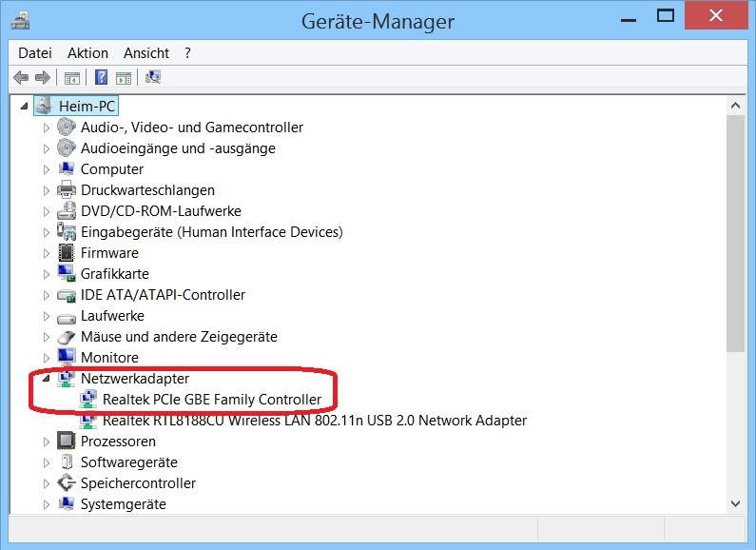Expand the DVD/CD-ROM-Laufwerke node
This screenshot has height=550, width=756.
tap(47, 211)
